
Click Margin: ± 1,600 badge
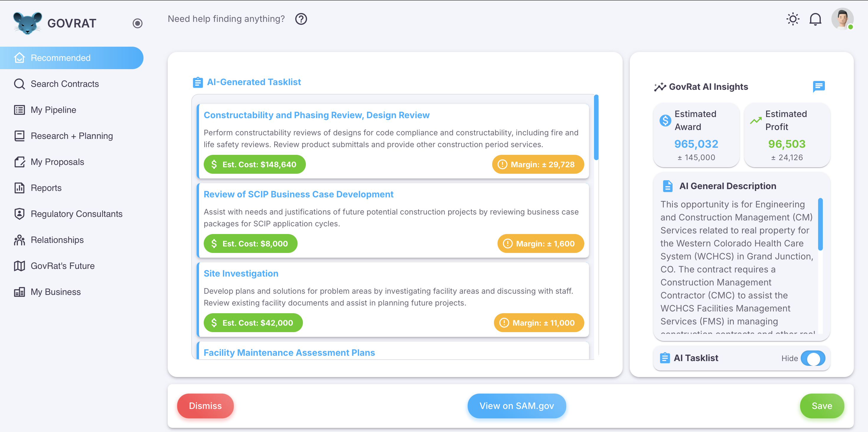[541, 243]
